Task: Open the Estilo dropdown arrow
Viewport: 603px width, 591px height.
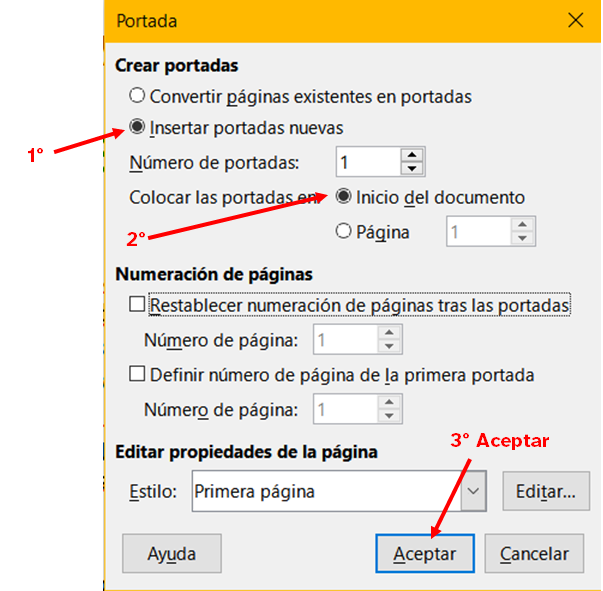Action: [x=474, y=492]
